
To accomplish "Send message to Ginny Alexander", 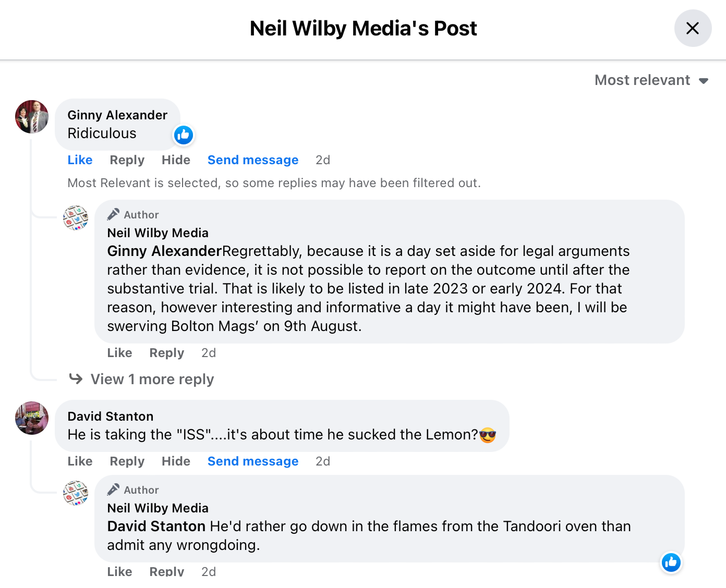I will tap(253, 160).
